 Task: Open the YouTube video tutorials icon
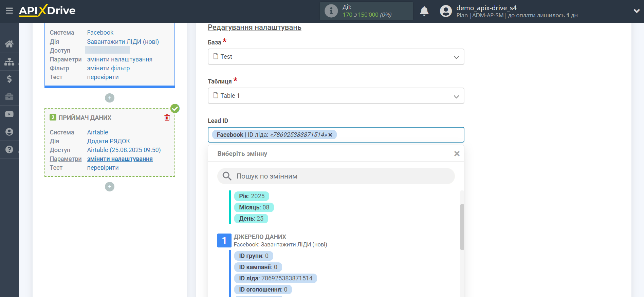click(x=9, y=114)
